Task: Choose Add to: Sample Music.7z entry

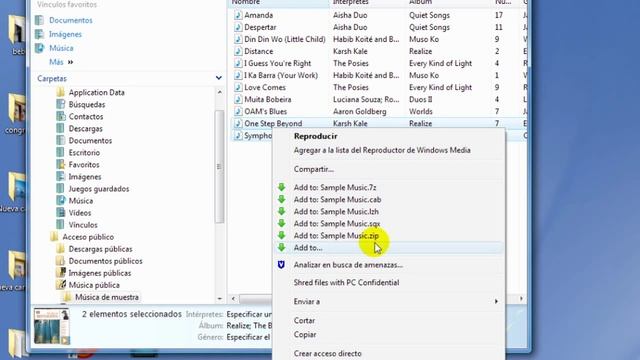Action: 335,187
